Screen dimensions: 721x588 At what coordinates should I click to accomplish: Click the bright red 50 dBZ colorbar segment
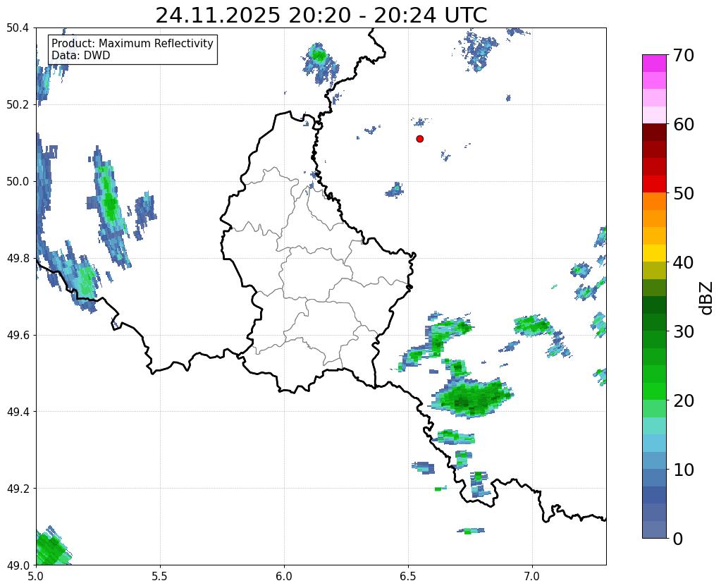tap(654, 184)
